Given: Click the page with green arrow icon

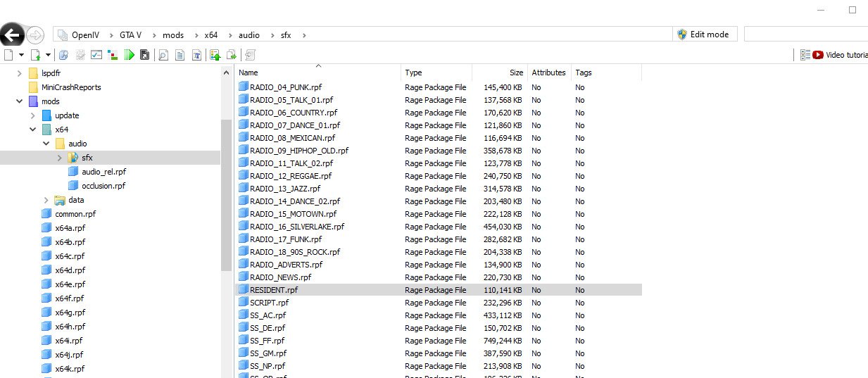Looking at the screenshot, I should click(x=35, y=54).
